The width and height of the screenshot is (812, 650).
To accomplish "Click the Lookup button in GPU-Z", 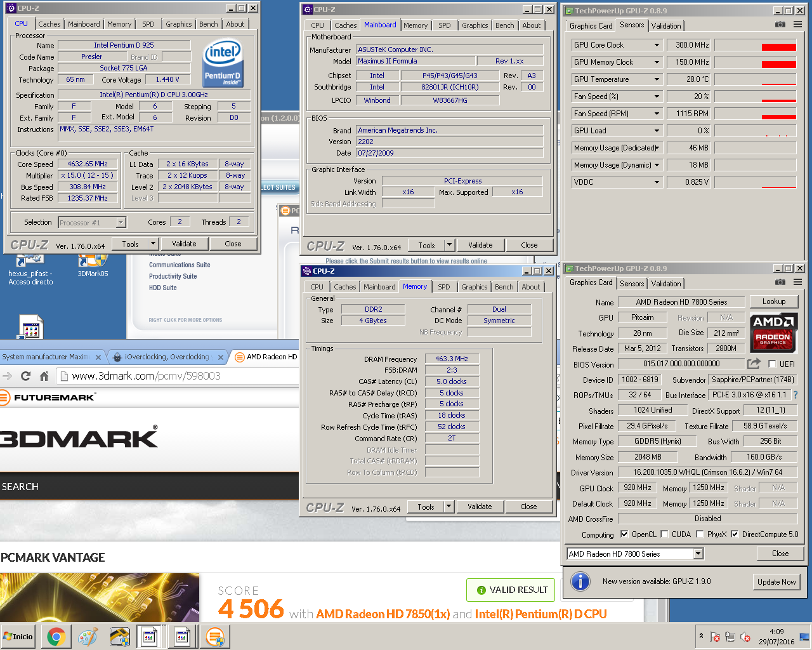I will (x=774, y=302).
